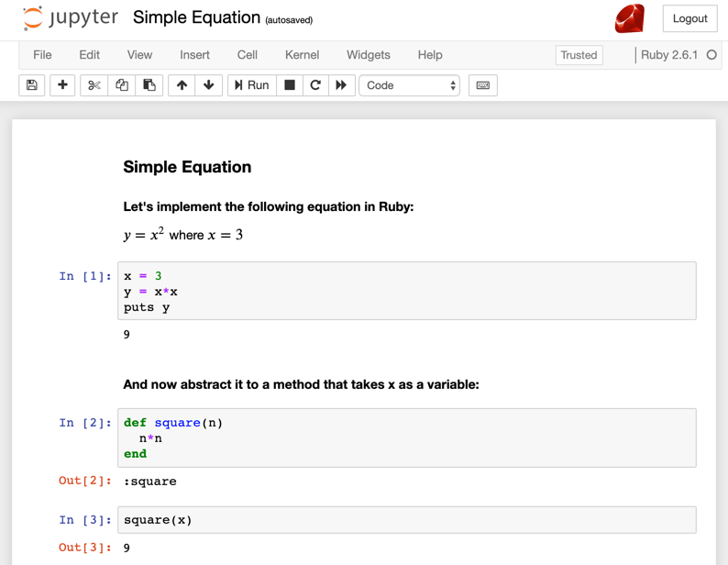Select the "And now abstract it to a method" text
Screen dimensions: 728x565
(x=301, y=384)
